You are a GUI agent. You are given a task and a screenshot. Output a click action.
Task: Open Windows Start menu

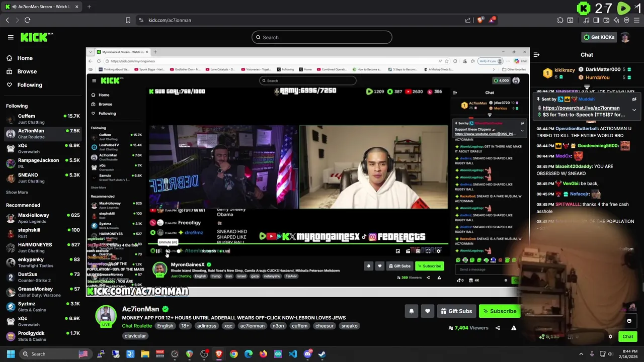point(11,354)
